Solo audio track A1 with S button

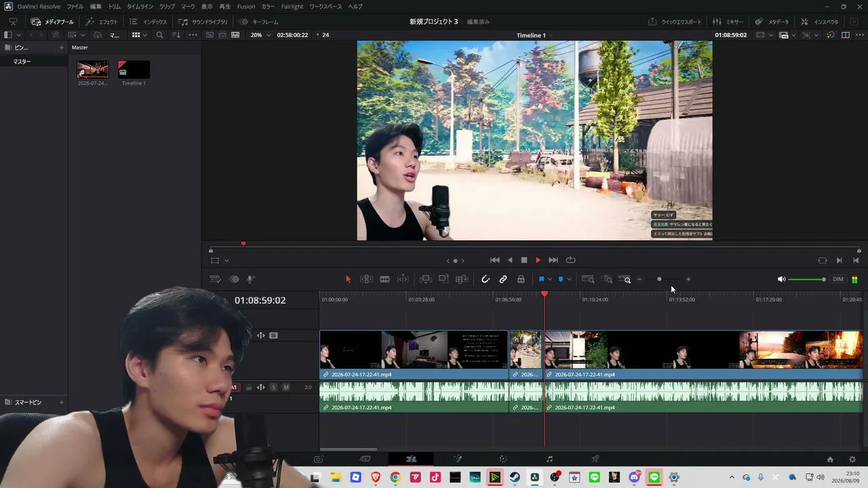tap(273, 388)
